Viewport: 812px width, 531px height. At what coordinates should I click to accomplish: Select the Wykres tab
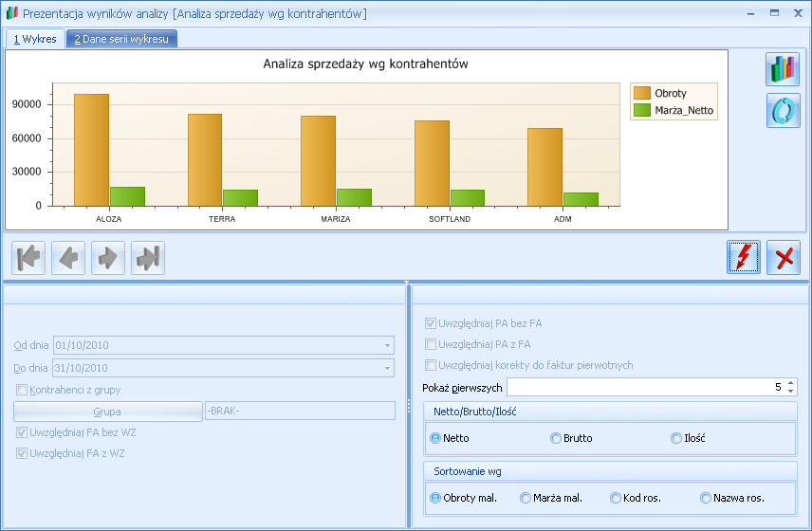click(x=35, y=39)
